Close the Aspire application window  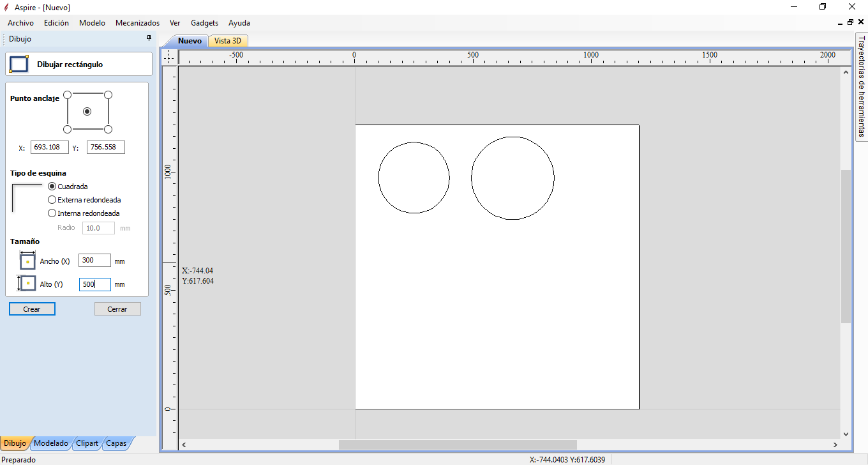point(852,7)
